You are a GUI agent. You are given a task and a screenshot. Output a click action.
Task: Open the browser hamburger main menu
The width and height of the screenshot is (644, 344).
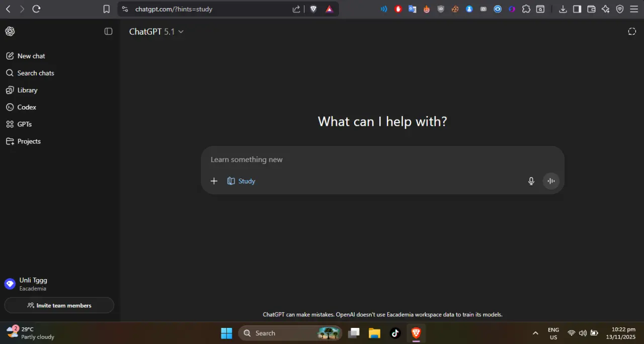[x=634, y=9]
